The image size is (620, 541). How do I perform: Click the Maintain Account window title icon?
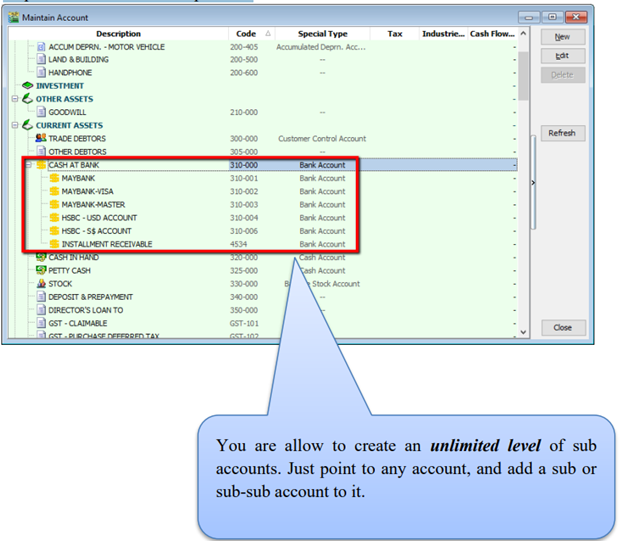(x=12, y=17)
